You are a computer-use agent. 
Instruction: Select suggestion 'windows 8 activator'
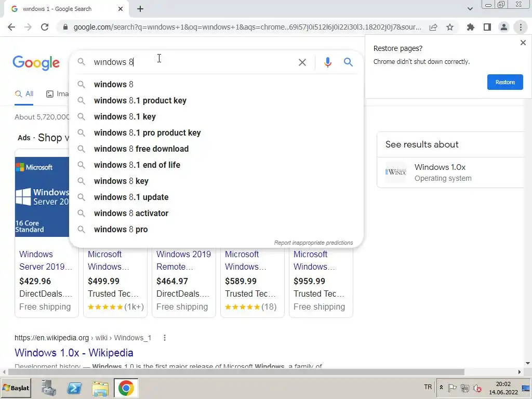[216, 213]
